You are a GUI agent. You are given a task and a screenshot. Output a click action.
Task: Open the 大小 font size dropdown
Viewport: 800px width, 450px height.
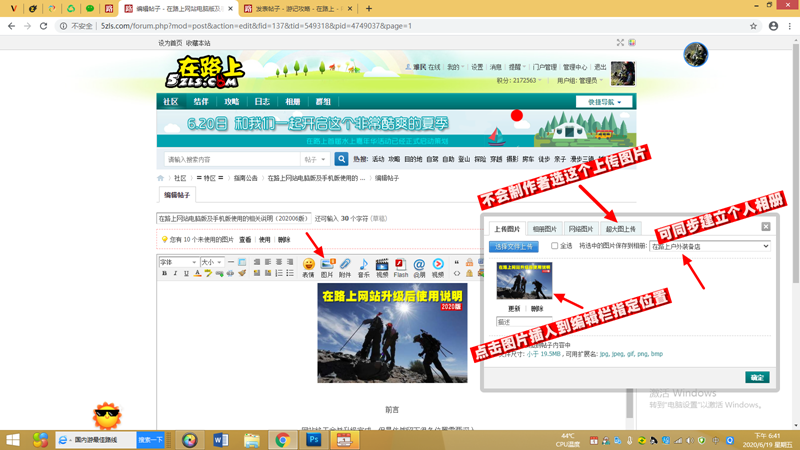[x=212, y=262]
